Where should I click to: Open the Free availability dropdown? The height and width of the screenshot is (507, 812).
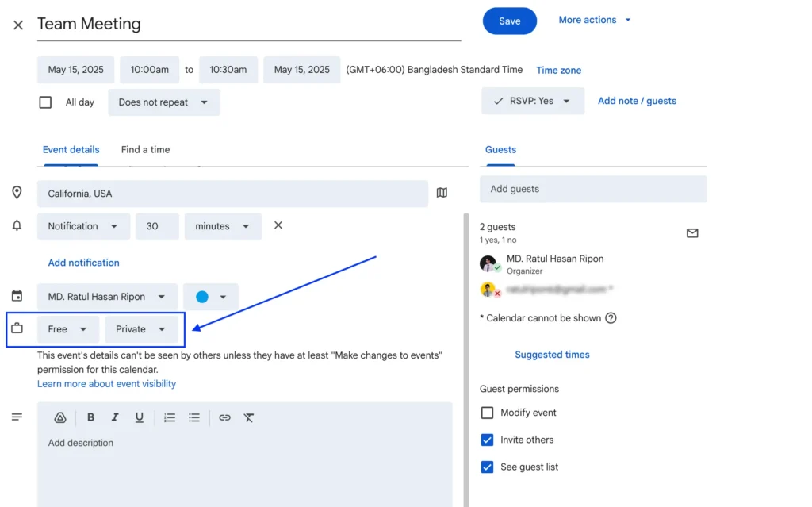click(x=67, y=329)
